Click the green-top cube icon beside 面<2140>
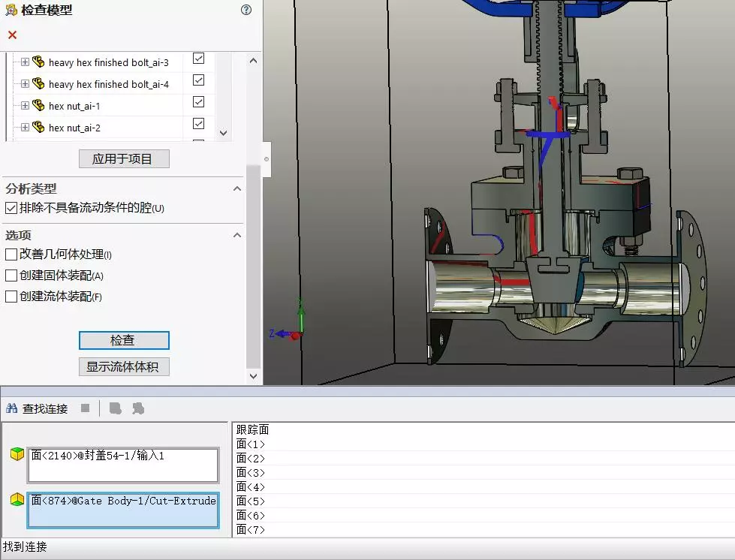Image resolution: width=735 pixels, height=560 pixels. [x=17, y=454]
